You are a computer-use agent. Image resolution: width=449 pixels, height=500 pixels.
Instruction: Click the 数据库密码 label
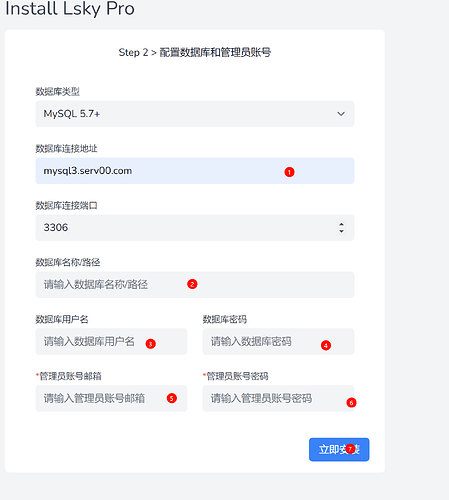[225, 320]
